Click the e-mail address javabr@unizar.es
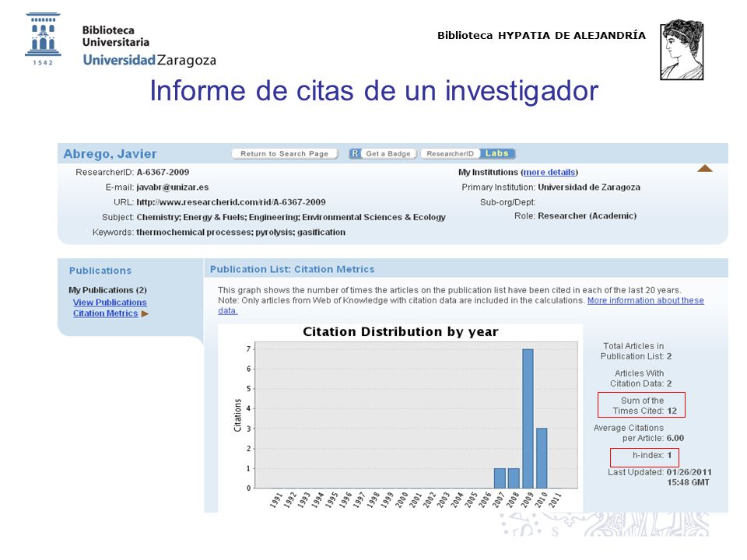Screen dimensions: 747x560 173,187
